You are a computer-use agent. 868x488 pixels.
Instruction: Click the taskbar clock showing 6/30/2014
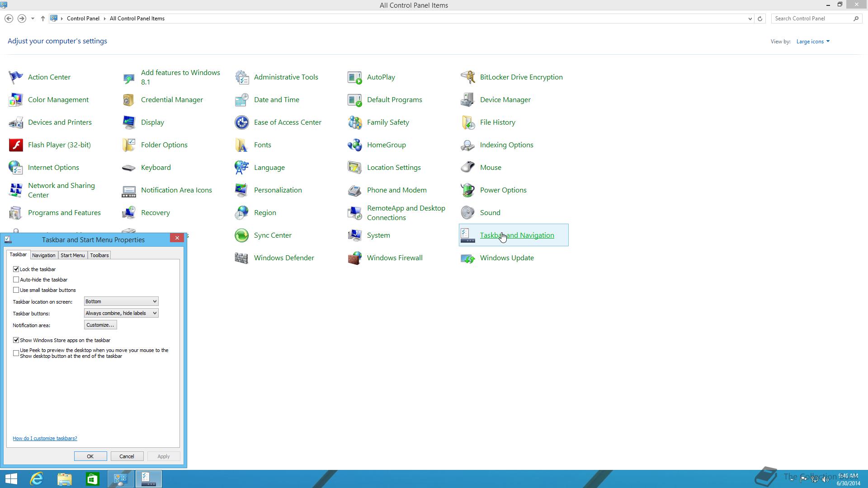[848, 479]
